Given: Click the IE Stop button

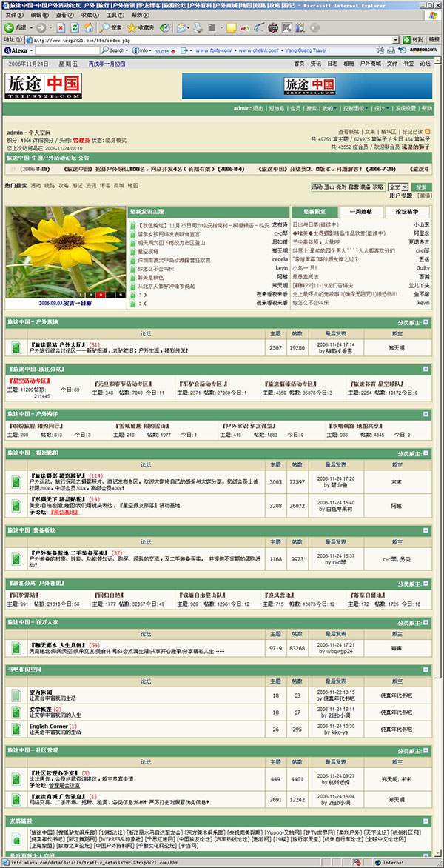Looking at the screenshot, I should (61, 27).
